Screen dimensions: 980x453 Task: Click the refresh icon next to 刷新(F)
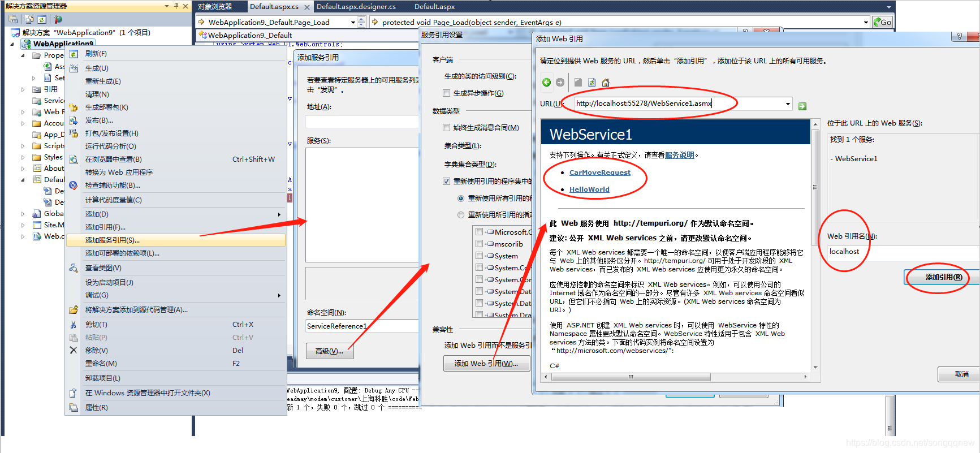(74, 54)
